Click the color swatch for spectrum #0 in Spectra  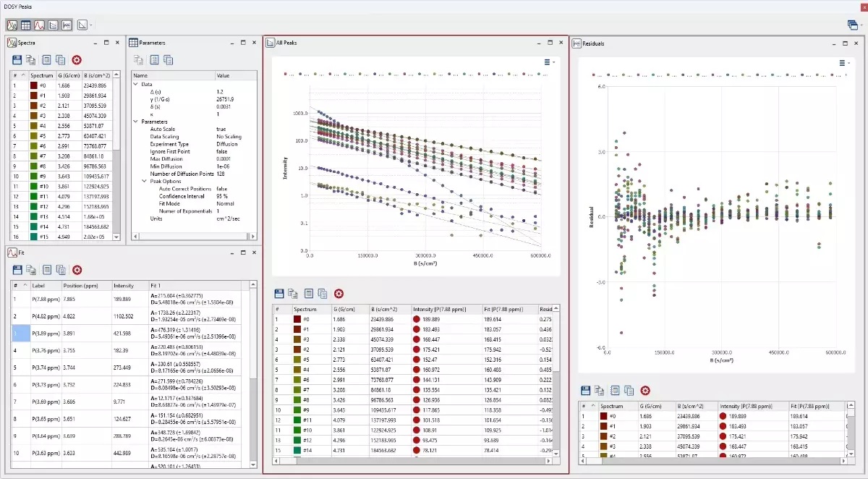click(33, 85)
